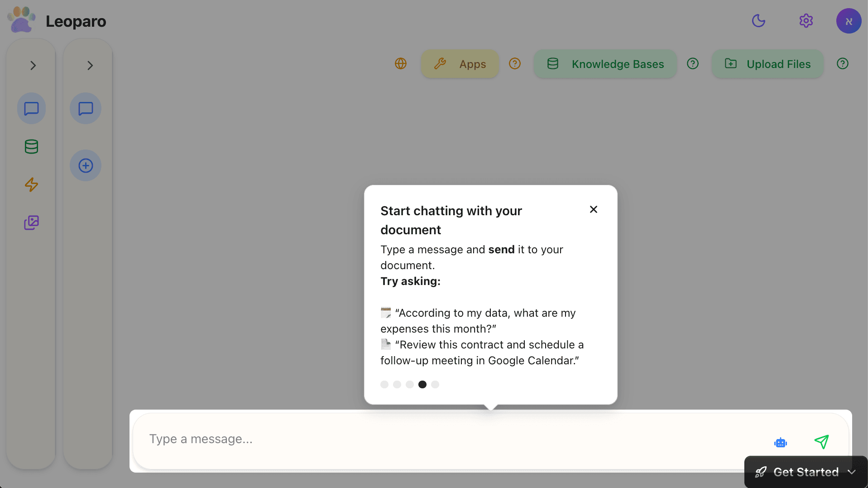Image resolution: width=868 pixels, height=488 pixels.
Task: Open the Knowledge Base database icon in sidebar
Action: click(x=31, y=146)
